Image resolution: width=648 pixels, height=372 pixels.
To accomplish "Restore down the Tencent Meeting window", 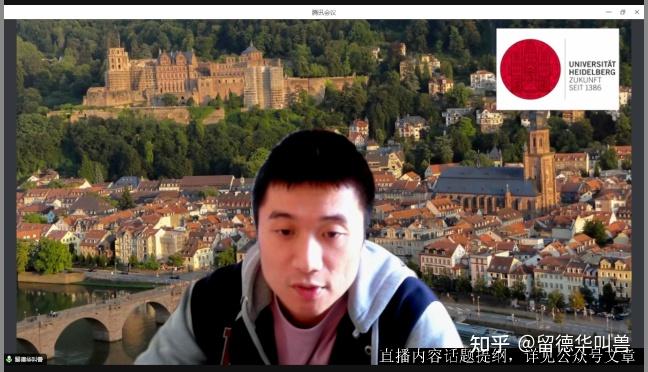I will point(622,12).
